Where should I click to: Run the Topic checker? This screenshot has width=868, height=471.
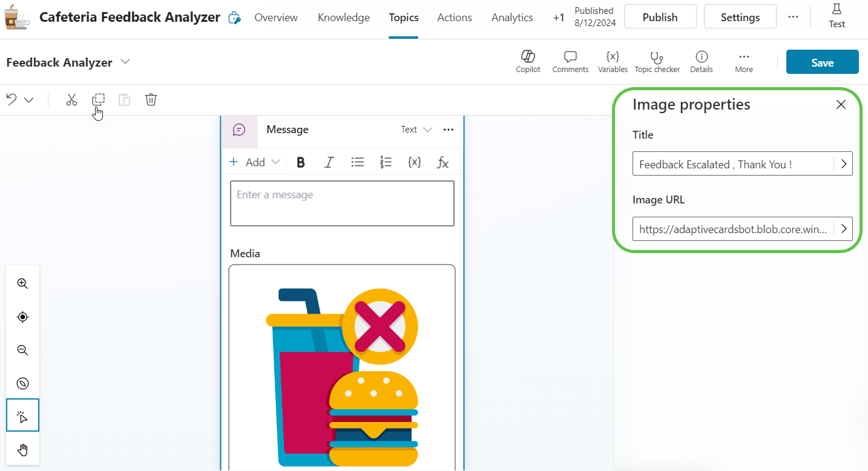657,62
